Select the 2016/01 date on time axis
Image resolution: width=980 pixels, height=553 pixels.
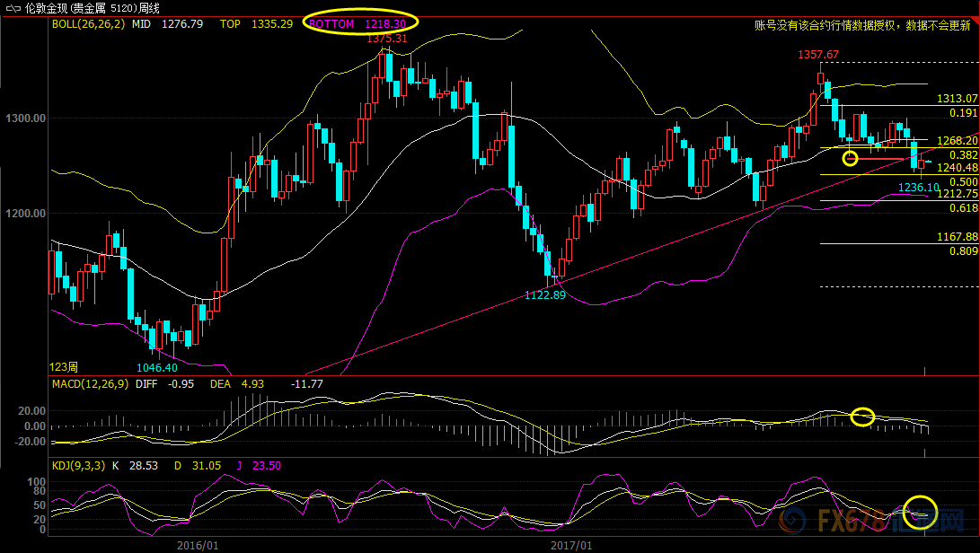pyautogui.click(x=199, y=545)
